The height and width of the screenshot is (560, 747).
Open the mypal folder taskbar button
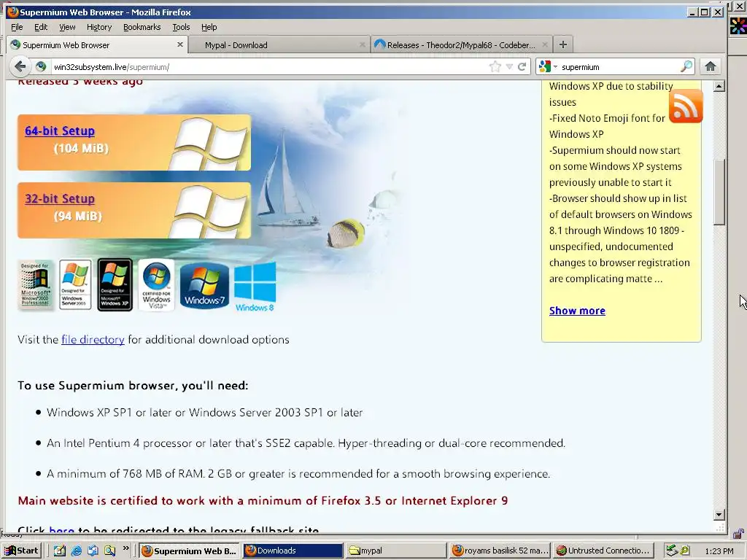pos(396,551)
